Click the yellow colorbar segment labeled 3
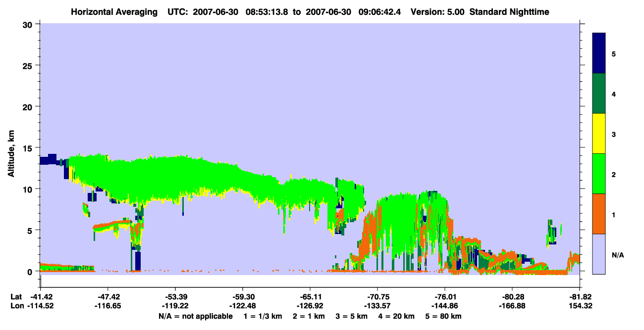This screenshot has height=330, width=644. coord(599,134)
